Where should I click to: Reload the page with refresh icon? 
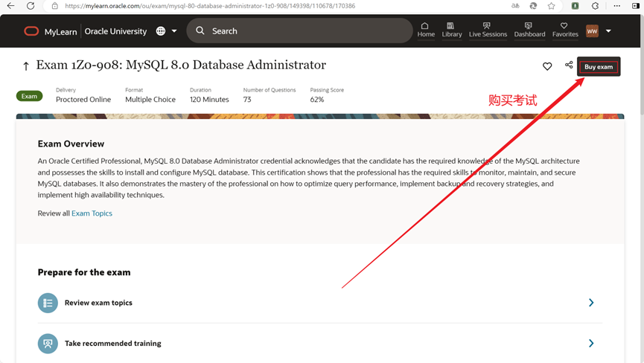(x=31, y=6)
